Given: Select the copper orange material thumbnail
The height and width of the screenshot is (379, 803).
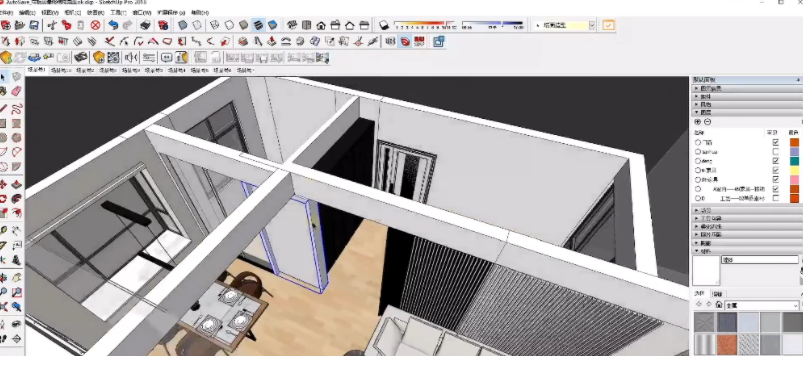Looking at the screenshot, I should point(727,344).
